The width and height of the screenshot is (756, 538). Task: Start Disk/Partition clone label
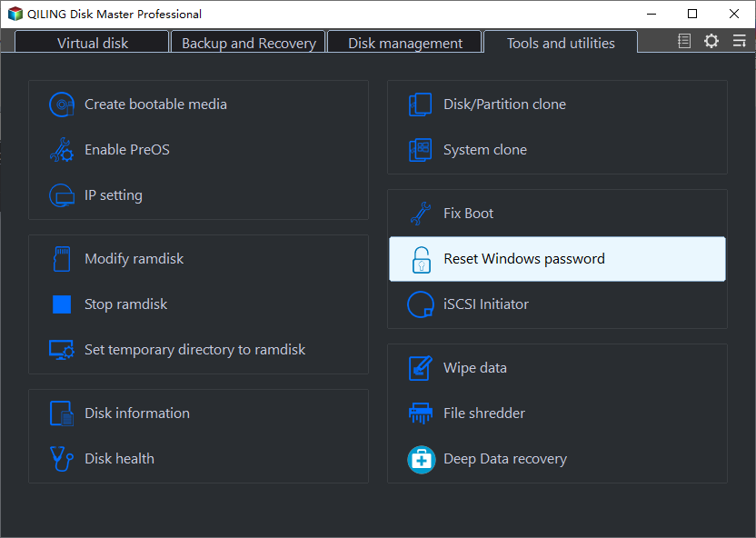pos(505,105)
